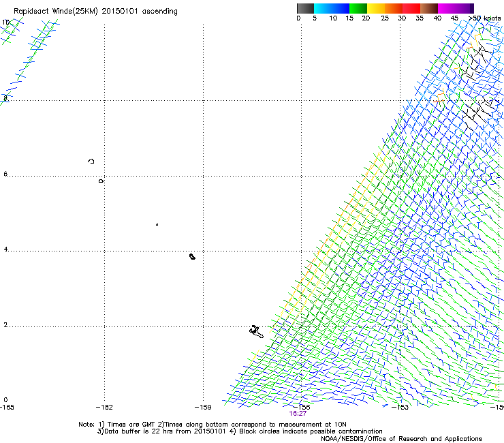The image size is (504, 443).
Task: Select the cyan 5-10 knots legend swatch
Action: pyautogui.click(x=322, y=8)
